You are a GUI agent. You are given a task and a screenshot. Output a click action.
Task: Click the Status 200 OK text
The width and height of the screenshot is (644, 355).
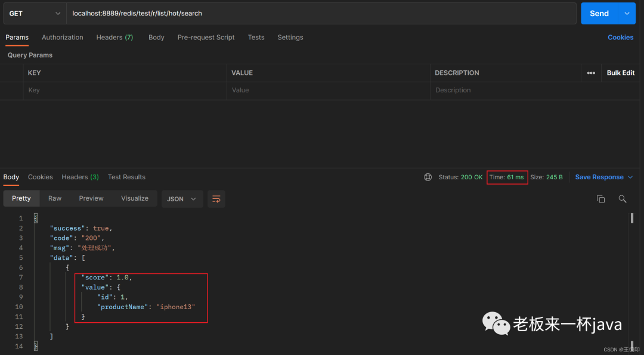click(x=460, y=177)
